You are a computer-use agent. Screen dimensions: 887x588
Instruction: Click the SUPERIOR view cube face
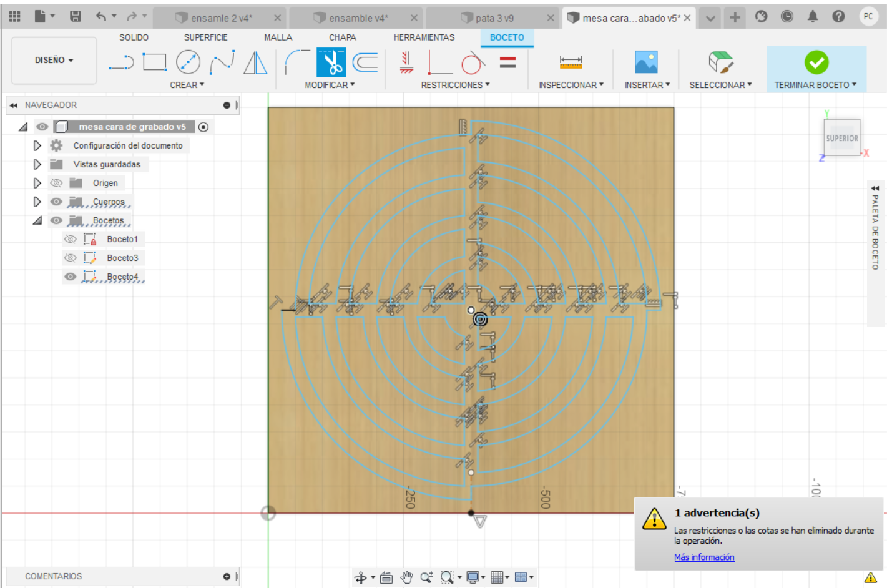842,138
